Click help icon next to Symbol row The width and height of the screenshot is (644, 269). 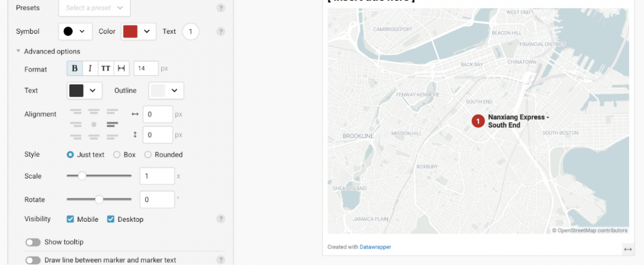[221, 32]
